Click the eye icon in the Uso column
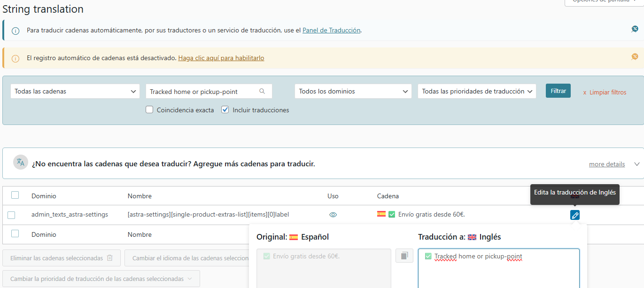Viewport: 644px width, 288px height. [333, 215]
